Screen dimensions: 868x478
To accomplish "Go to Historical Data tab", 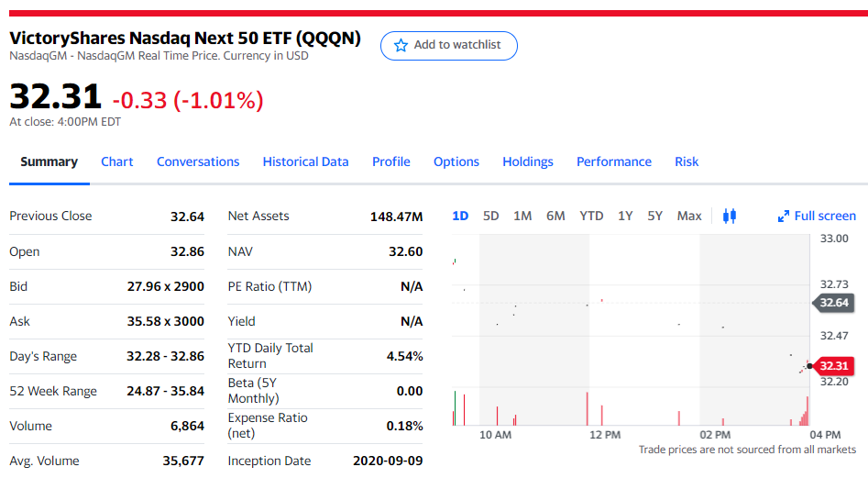I will (305, 161).
